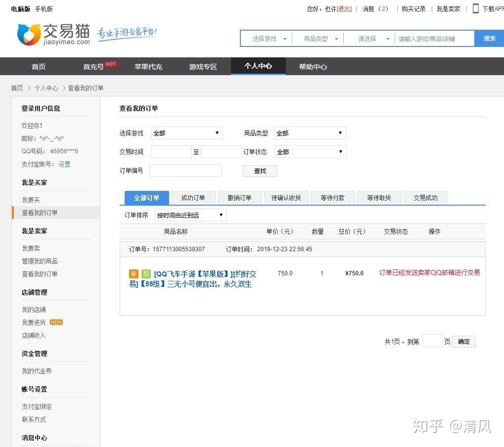Click the 确定 page jump button
This screenshot has width=504, height=447.
tap(464, 342)
